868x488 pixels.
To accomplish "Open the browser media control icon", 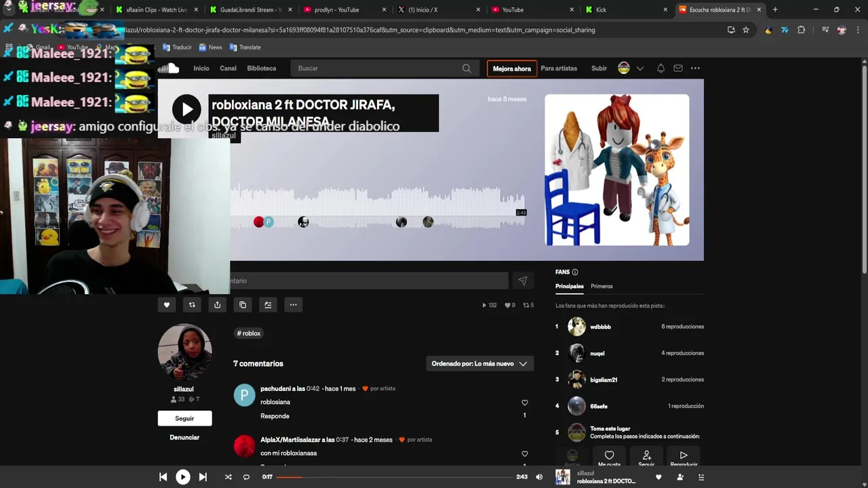I will click(x=825, y=30).
